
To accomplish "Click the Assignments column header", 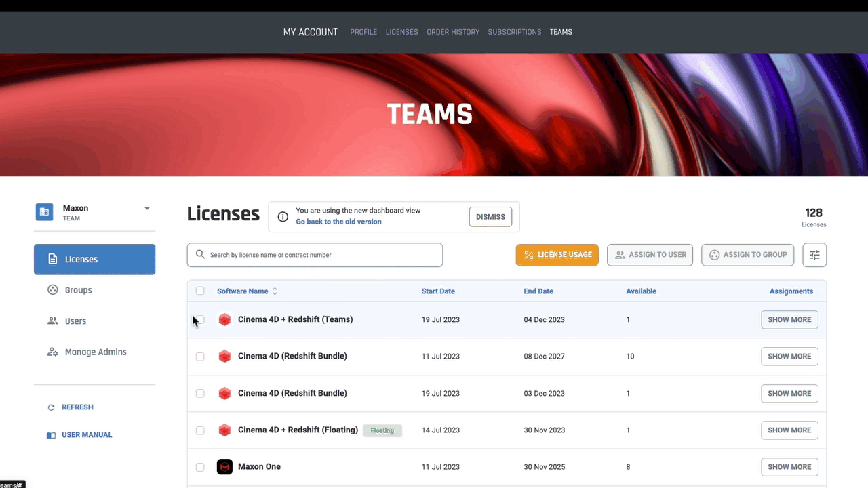I will click(791, 291).
